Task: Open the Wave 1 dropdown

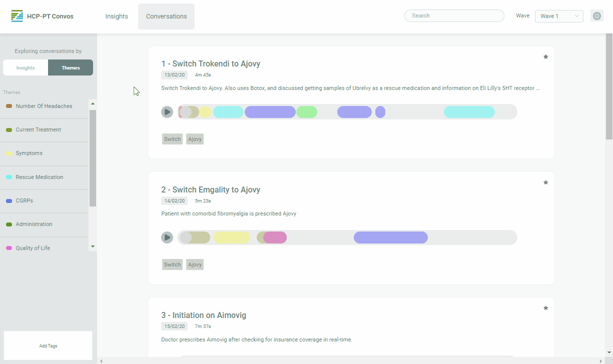Action: click(x=559, y=16)
